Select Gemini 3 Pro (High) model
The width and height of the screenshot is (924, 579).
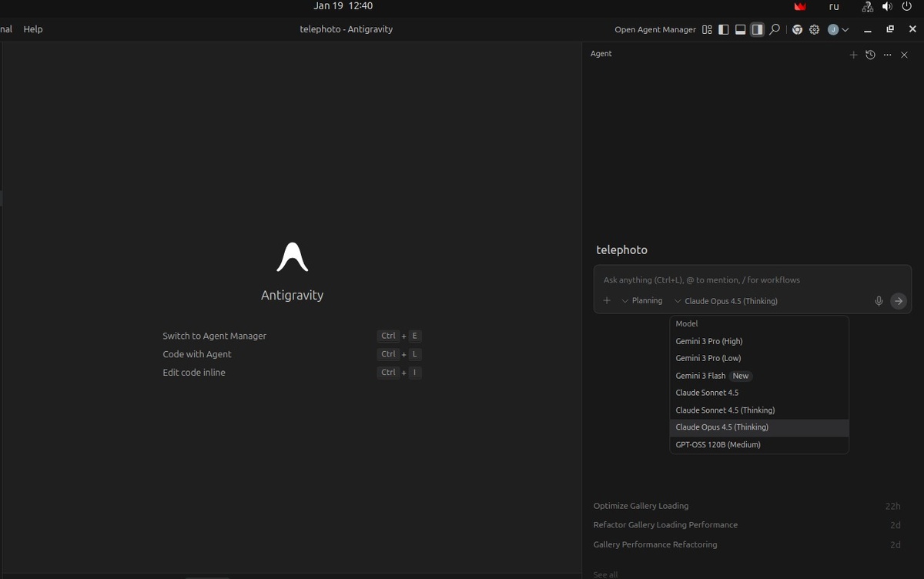(x=759, y=341)
